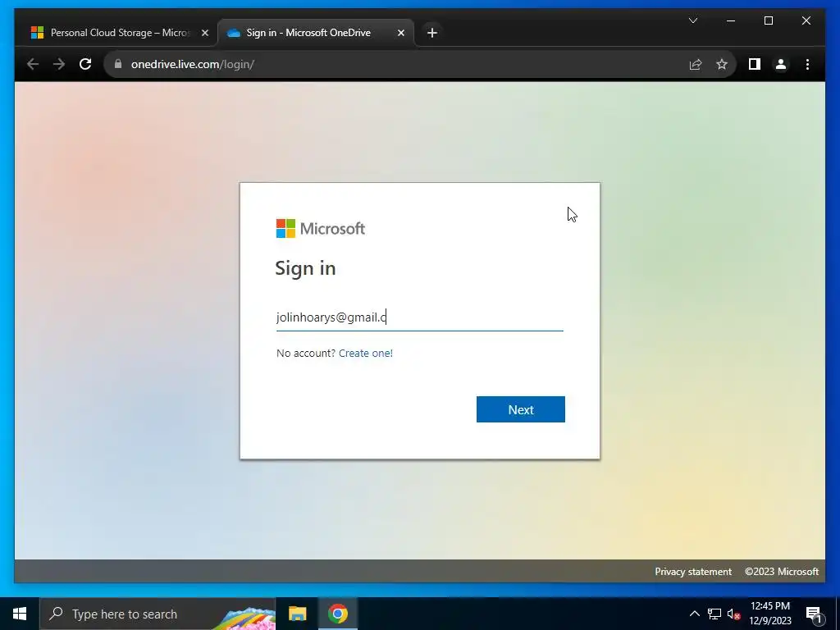Click the taskbar search box
This screenshot has height=630, width=840.
pyautogui.click(x=157, y=614)
